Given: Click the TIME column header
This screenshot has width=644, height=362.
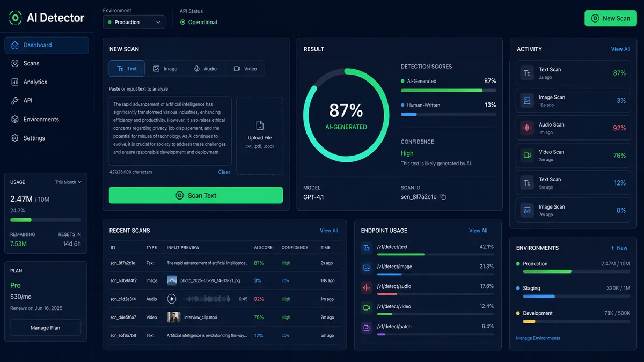Looking at the screenshot, I should [x=325, y=248].
